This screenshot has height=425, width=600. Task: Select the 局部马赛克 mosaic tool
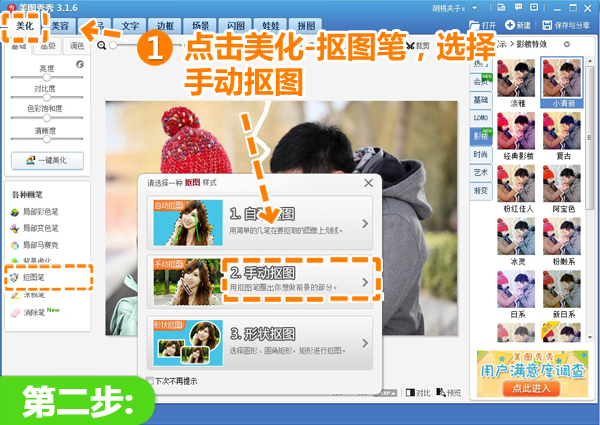point(34,245)
